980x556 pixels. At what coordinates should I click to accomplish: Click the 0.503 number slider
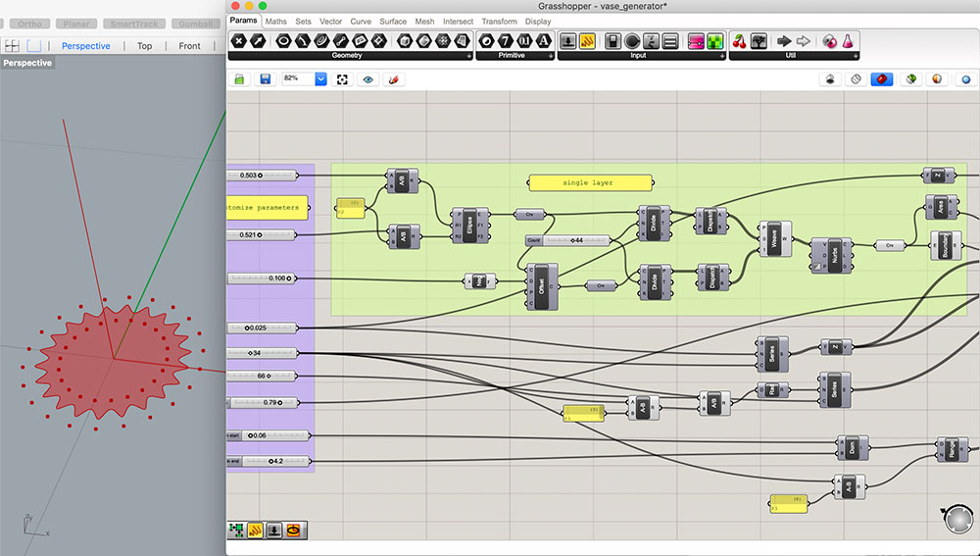[x=262, y=176]
